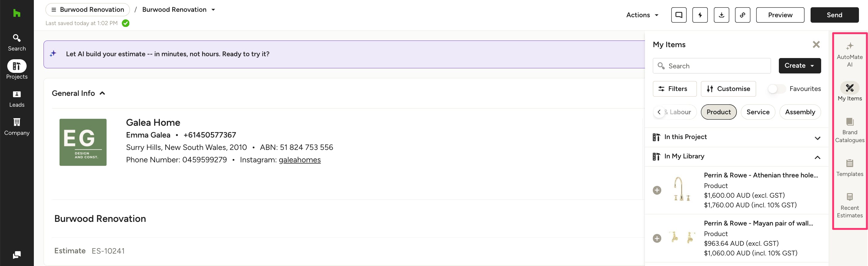Select the Assembly filter tab
The image size is (868, 266).
[x=800, y=112]
